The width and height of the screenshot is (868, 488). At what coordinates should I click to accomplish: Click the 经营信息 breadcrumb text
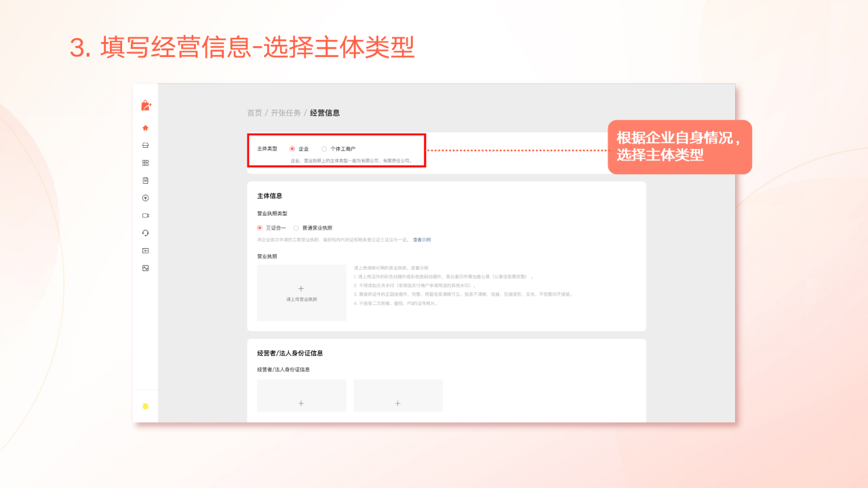(325, 113)
